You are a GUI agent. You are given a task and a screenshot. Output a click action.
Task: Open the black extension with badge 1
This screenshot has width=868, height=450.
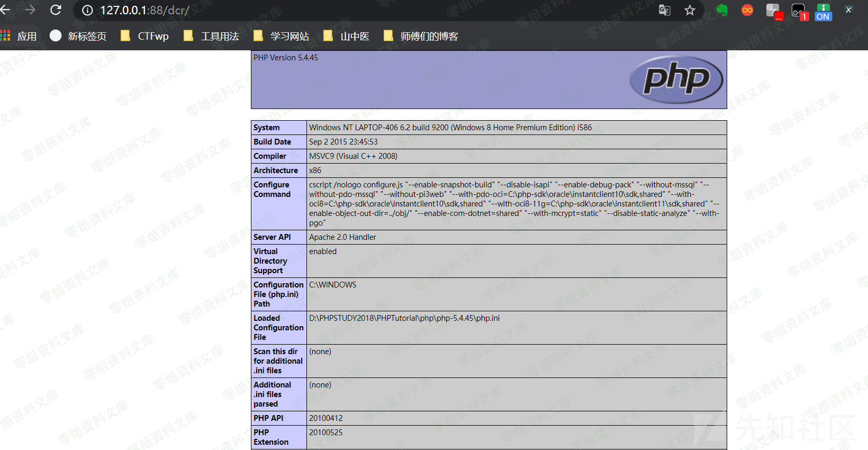point(799,11)
